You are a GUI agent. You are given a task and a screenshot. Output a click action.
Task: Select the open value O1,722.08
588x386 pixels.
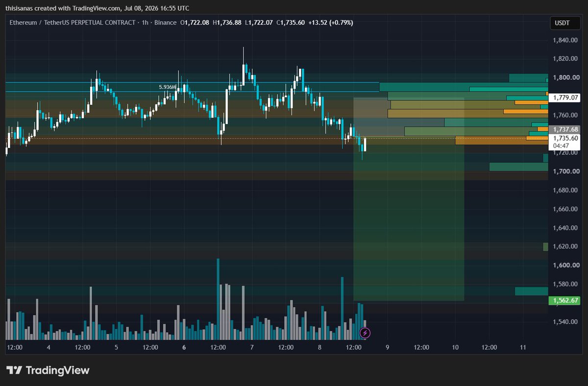195,23
